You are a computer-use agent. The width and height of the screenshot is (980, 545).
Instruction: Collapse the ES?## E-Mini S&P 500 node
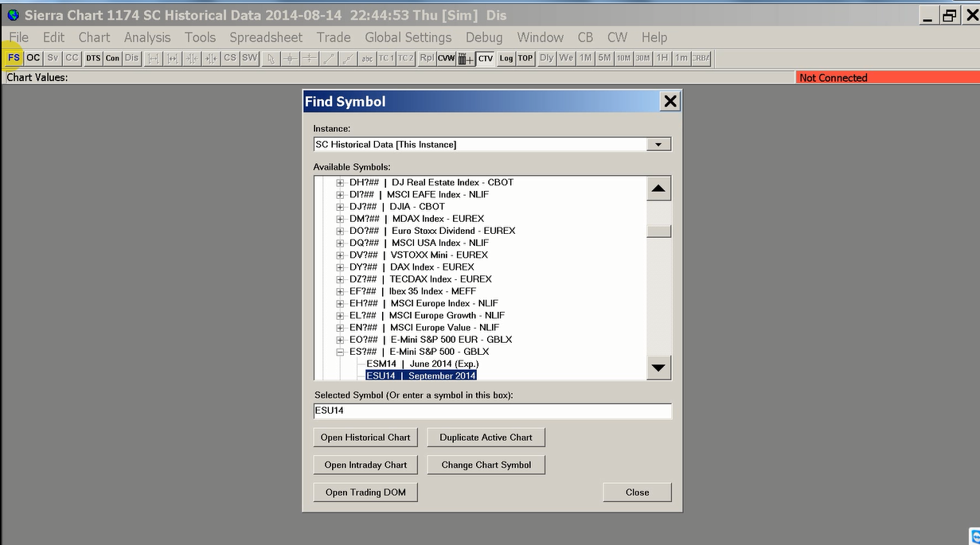(341, 352)
